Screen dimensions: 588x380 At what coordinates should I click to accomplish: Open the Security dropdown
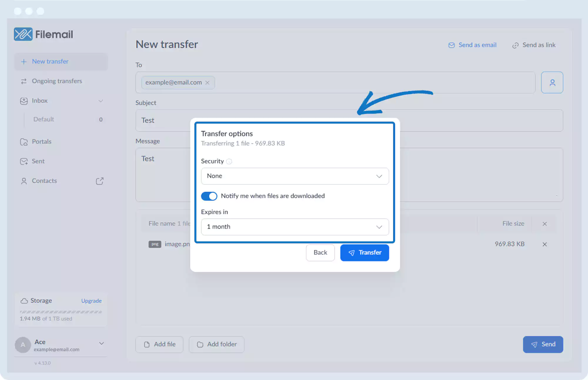(x=295, y=176)
